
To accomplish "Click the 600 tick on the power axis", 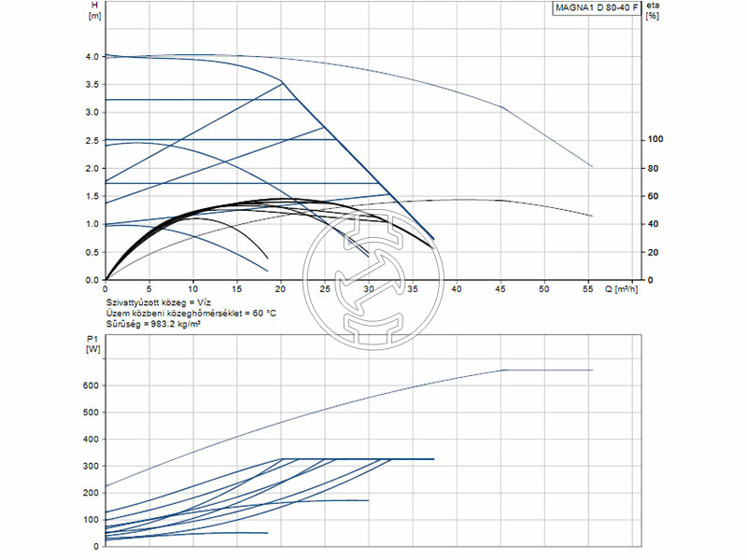I will click(x=89, y=385).
